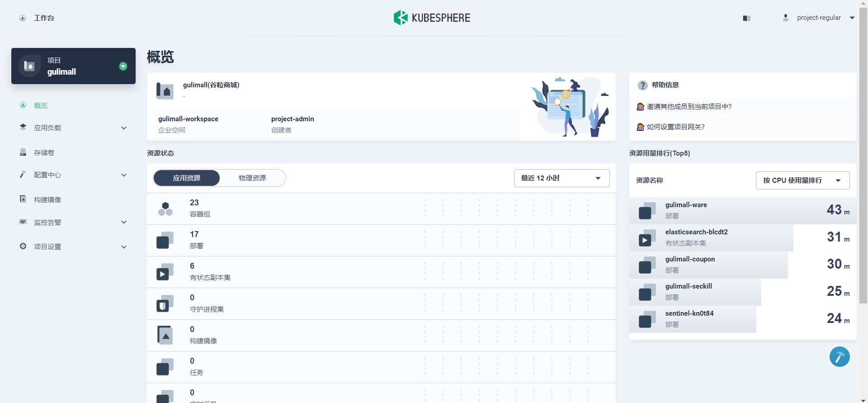Open help link 邀请其他成员到当前项目中?
Screen dimensions: 868x403
(689, 107)
